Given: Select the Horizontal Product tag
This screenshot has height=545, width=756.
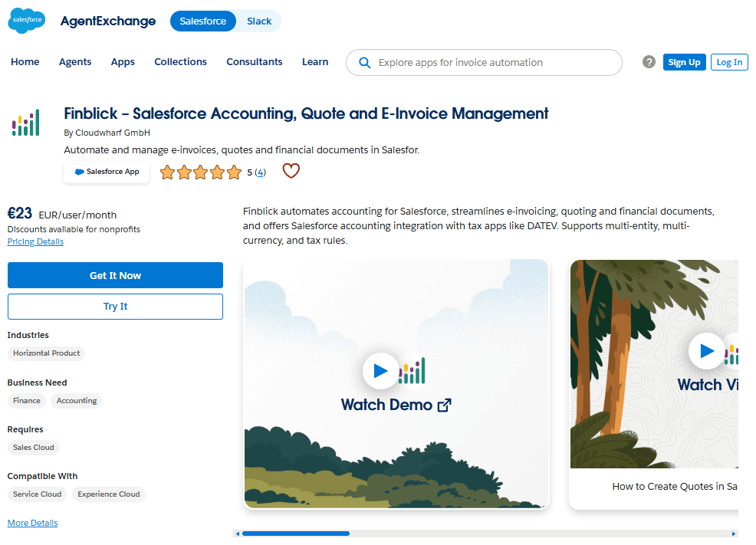Looking at the screenshot, I should [46, 353].
